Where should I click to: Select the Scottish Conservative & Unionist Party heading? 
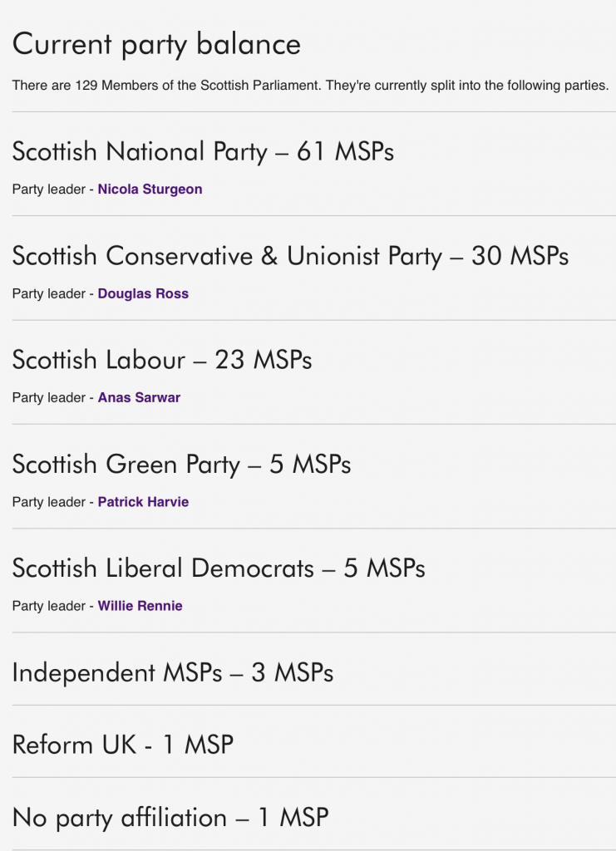tap(290, 256)
